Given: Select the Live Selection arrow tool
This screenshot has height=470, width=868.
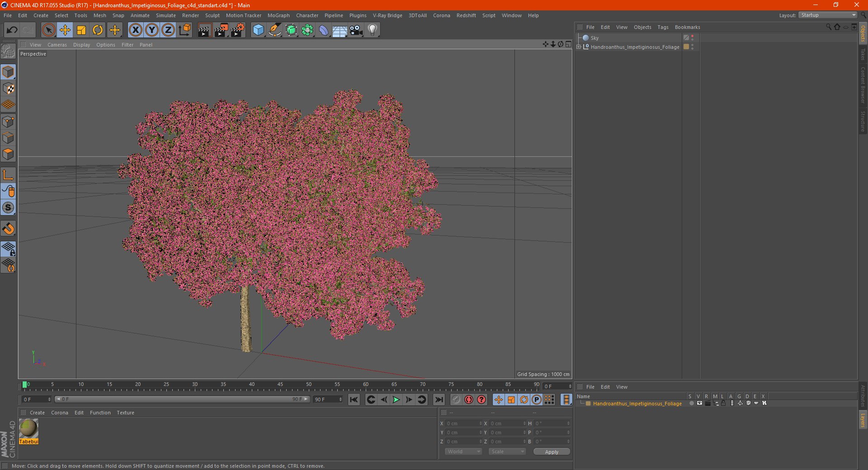Looking at the screenshot, I should 48,30.
